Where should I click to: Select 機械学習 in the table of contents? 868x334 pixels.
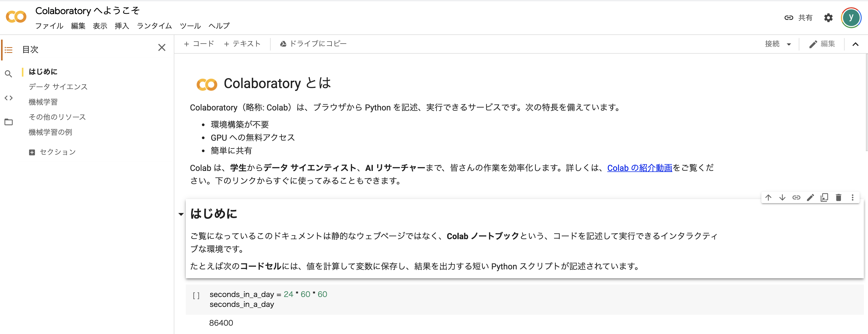pyautogui.click(x=43, y=102)
